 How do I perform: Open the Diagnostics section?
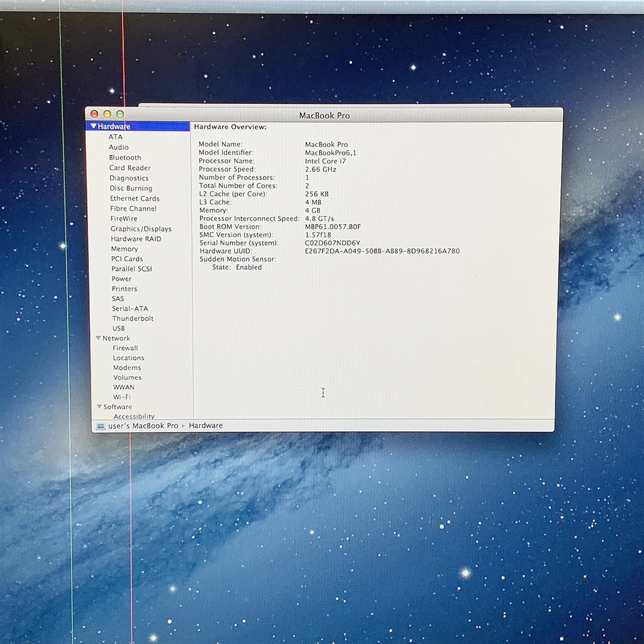tap(128, 178)
